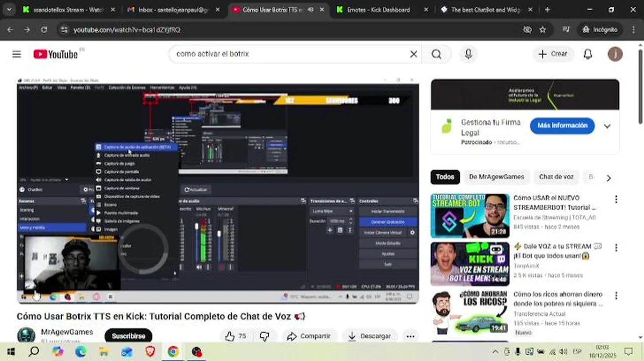Expand the ad options chevron
The height and width of the screenshot is (361, 644).
coord(607,126)
